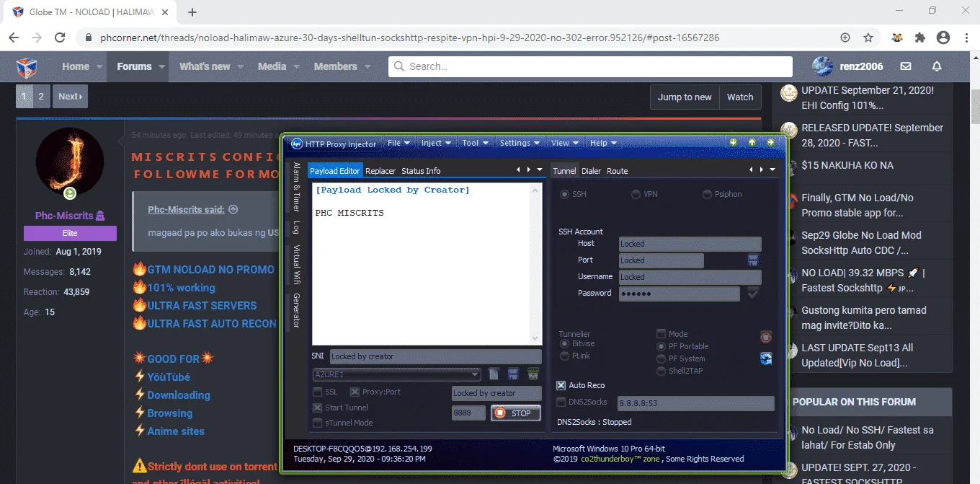Select the VPN radio button
The height and width of the screenshot is (484, 980).
636,195
